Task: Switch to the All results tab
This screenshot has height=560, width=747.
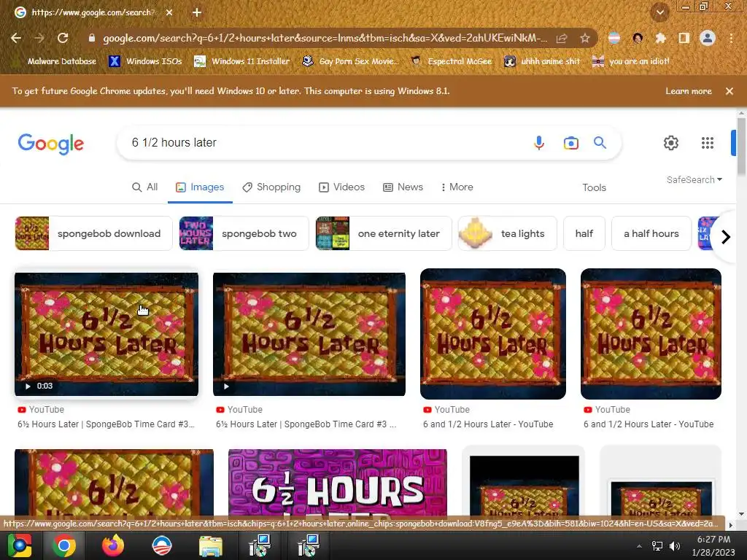Action: (x=145, y=187)
